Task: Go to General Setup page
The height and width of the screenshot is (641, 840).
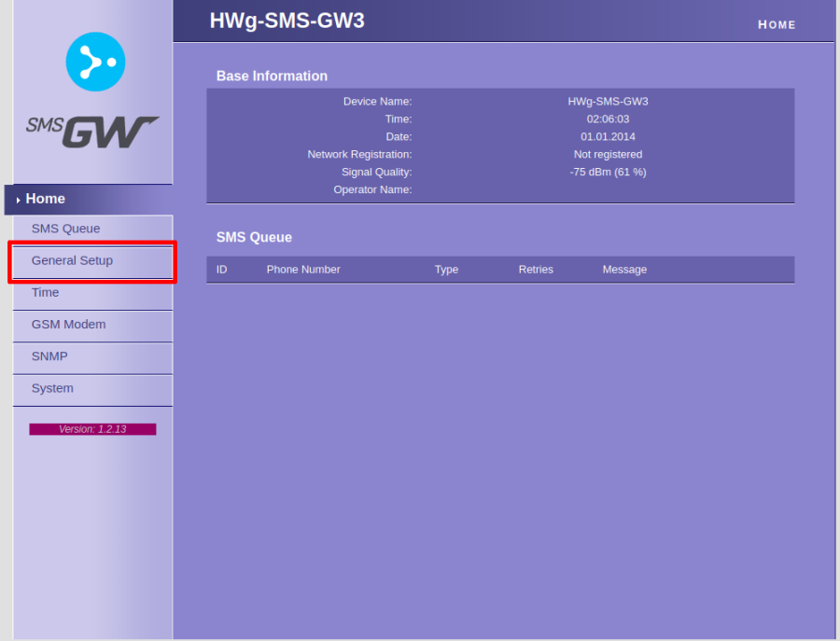Action: 92,261
